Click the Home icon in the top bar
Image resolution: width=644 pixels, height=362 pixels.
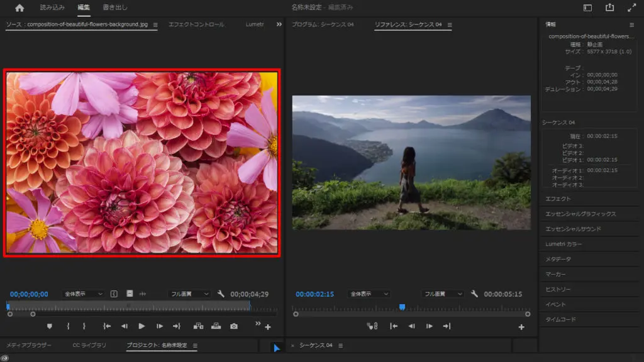(x=19, y=8)
